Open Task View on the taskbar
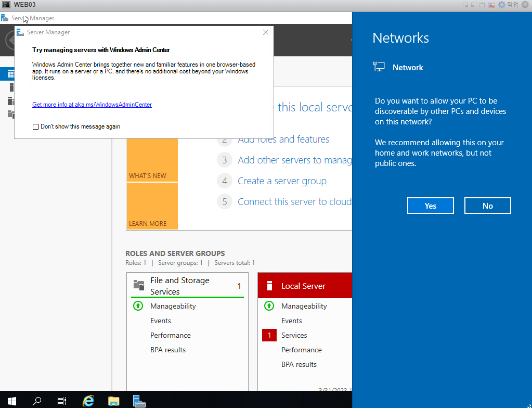Viewport: 532px width, 408px height. [62, 401]
